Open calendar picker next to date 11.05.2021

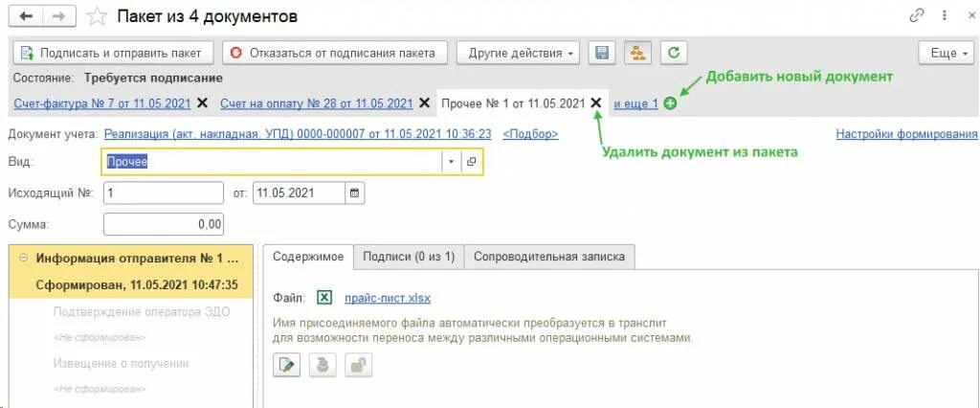click(354, 193)
